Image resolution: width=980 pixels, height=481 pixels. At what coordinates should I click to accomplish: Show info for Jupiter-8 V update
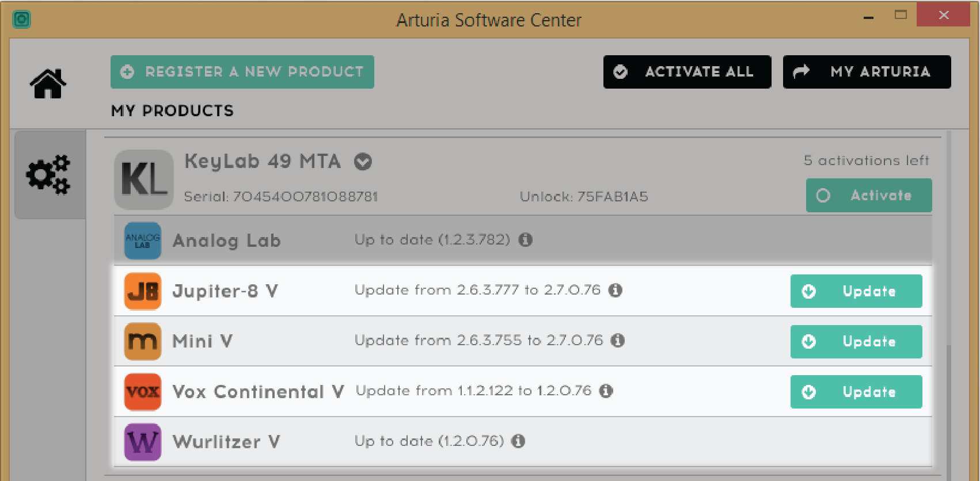point(616,290)
